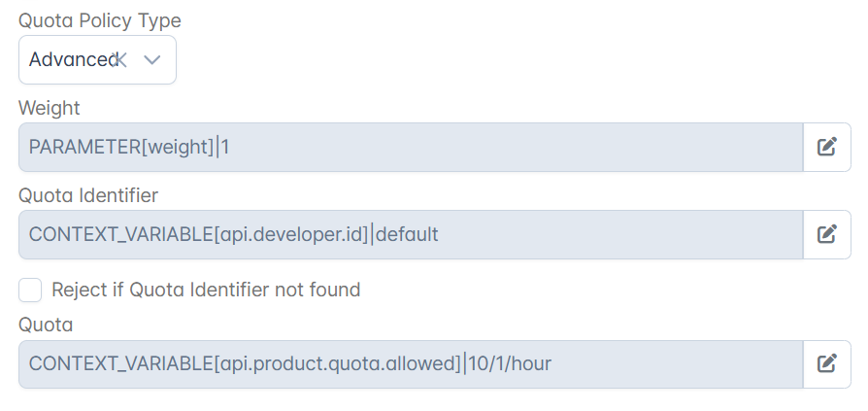
Task: Focus the Weight input field
Action: pyautogui.click(x=411, y=148)
